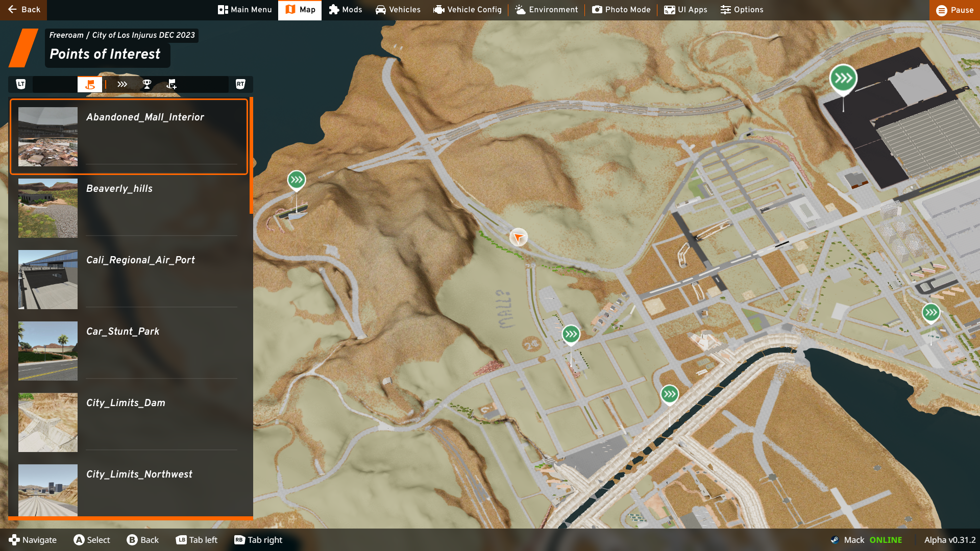Open the Environment menu
The height and width of the screenshot is (551, 980).
coord(546,10)
